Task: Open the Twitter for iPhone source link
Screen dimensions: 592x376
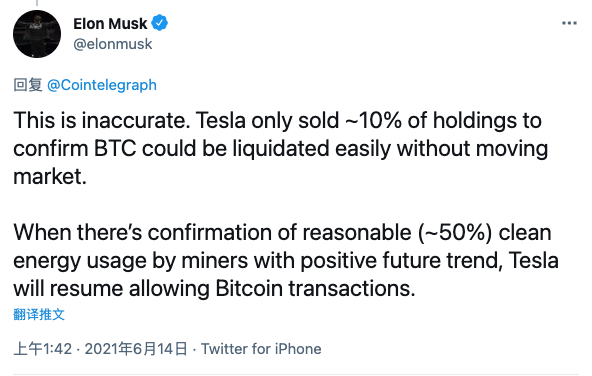Action: (261, 349)
